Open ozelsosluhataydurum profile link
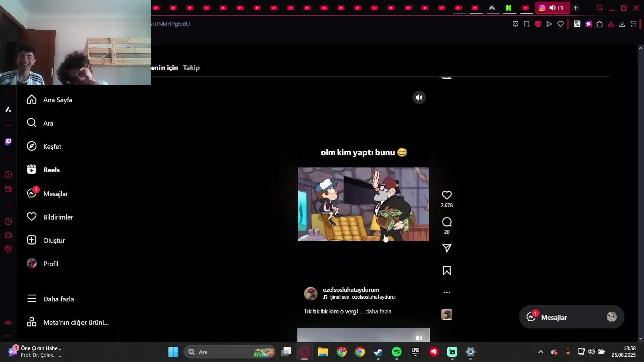Screen dimensions: 644x362 (351, 290)
